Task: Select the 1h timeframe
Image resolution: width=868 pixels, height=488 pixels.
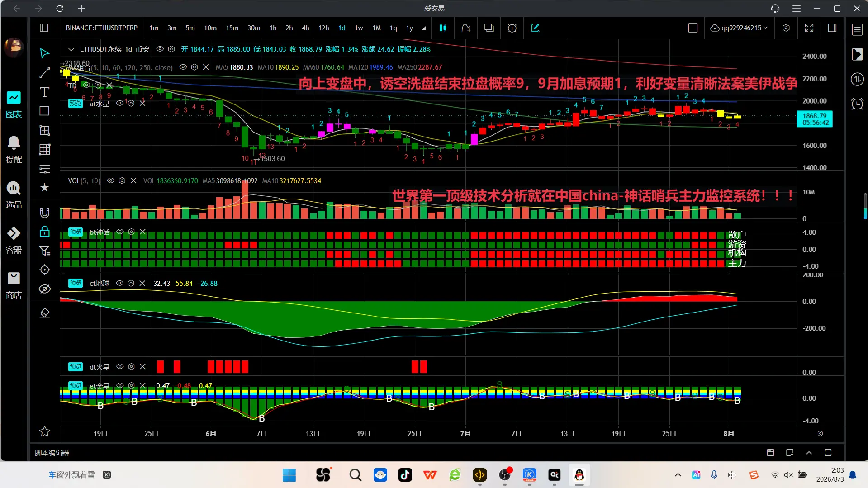Action: coord(273,28)
